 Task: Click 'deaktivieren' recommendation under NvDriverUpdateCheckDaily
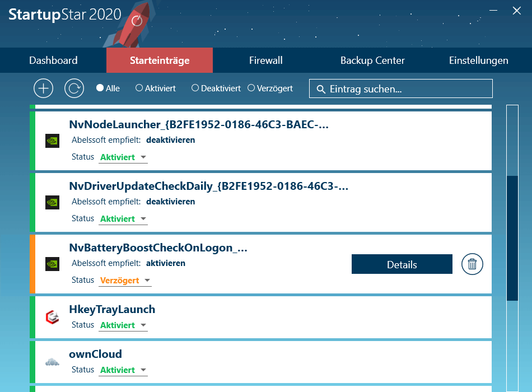171,201
